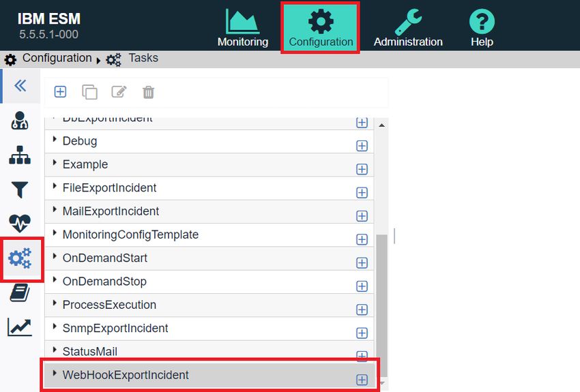Click the Tasks breadcrumb label

pos(143,58)
